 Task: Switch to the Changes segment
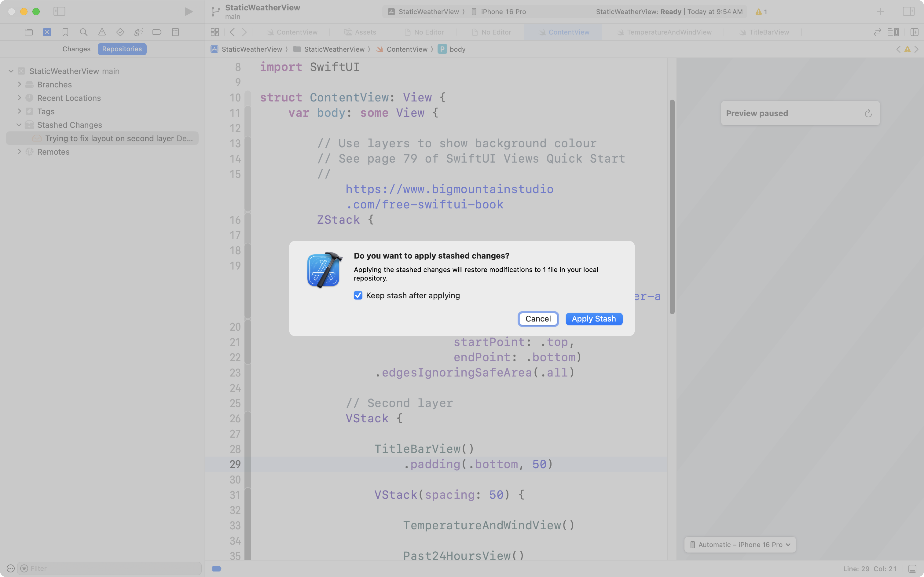76,49
